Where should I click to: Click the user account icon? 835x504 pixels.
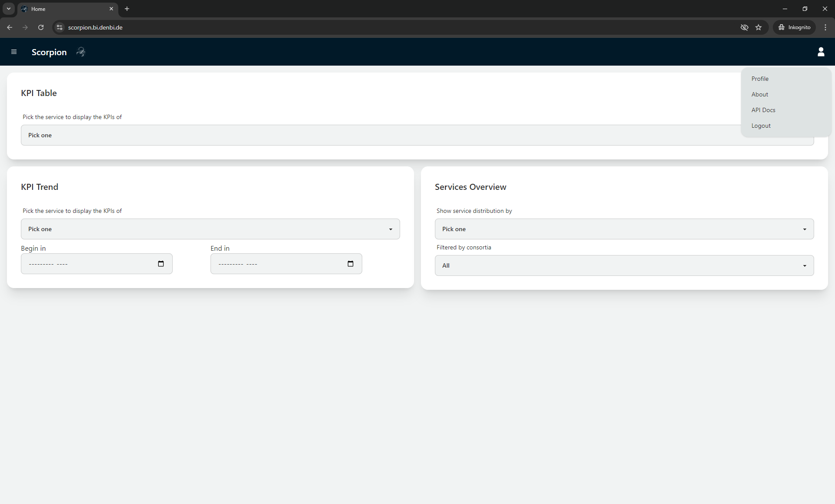click(x=821, y=52)
